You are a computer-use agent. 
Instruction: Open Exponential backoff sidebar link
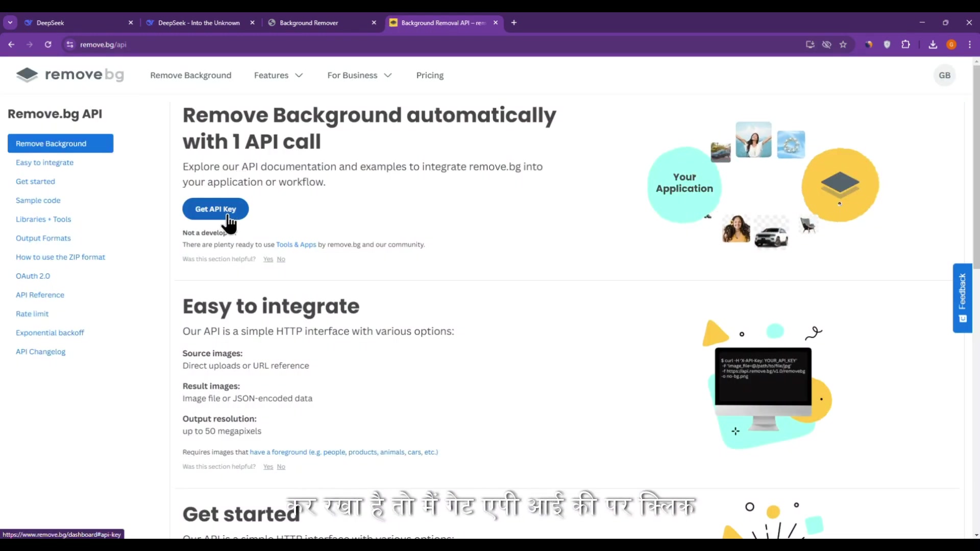click(x=50, y=332)
